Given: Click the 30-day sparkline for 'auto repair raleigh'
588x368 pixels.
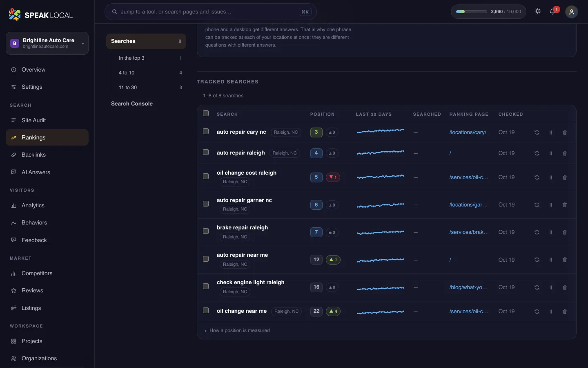Looking at the screenshot, I should (x=381, y=153).
